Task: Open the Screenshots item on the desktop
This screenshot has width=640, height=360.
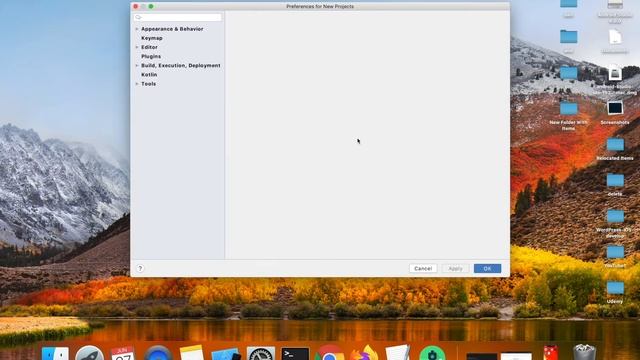Action: tap(615, 108)
